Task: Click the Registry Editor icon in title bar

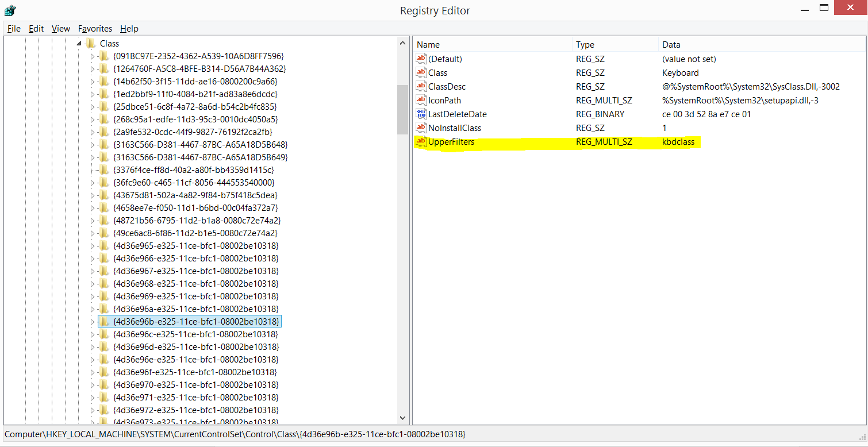Action: click(10, 10)
